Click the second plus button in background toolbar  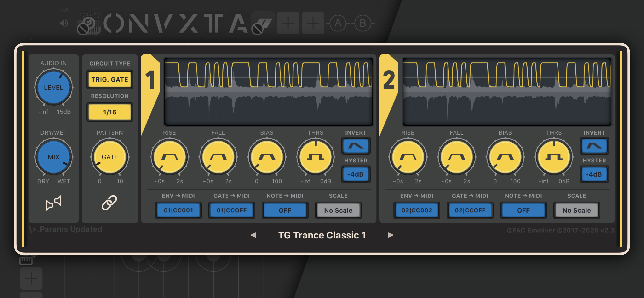313,23
